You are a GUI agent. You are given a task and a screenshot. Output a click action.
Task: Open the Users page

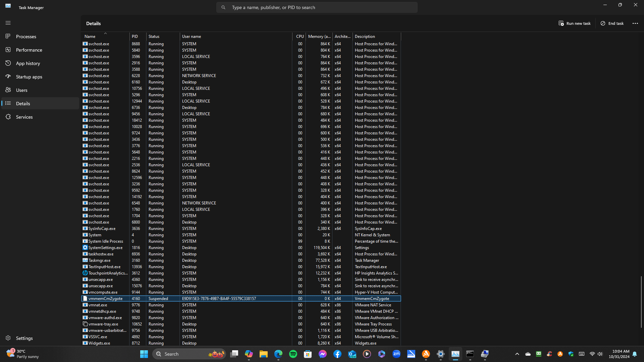click(x=40, y=90)
